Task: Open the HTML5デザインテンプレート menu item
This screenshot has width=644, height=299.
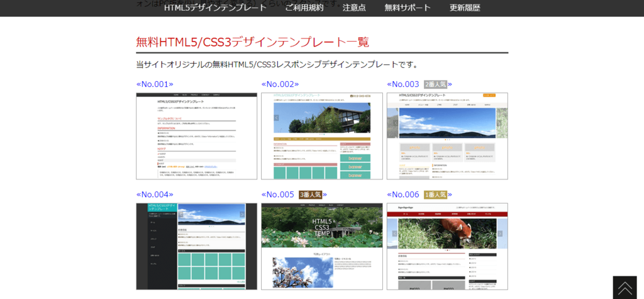Action: (x=215, y=8)
